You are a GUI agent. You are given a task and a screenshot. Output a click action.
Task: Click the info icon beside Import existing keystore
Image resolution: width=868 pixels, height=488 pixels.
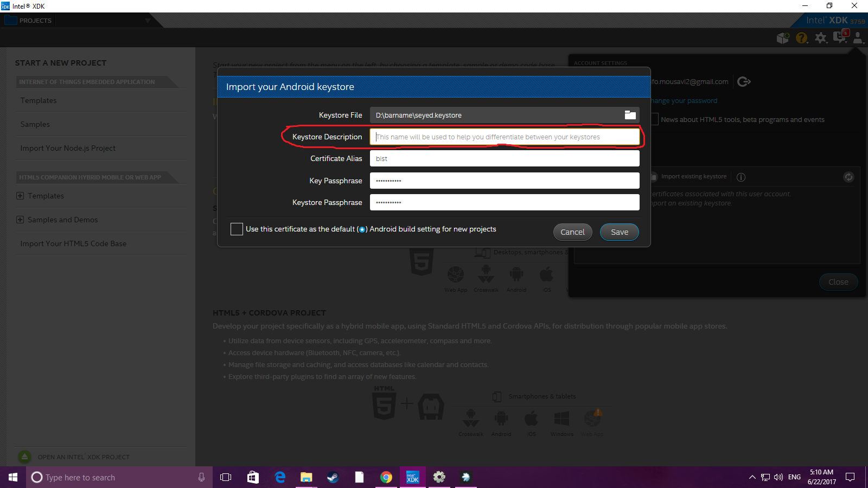point(741,177)
